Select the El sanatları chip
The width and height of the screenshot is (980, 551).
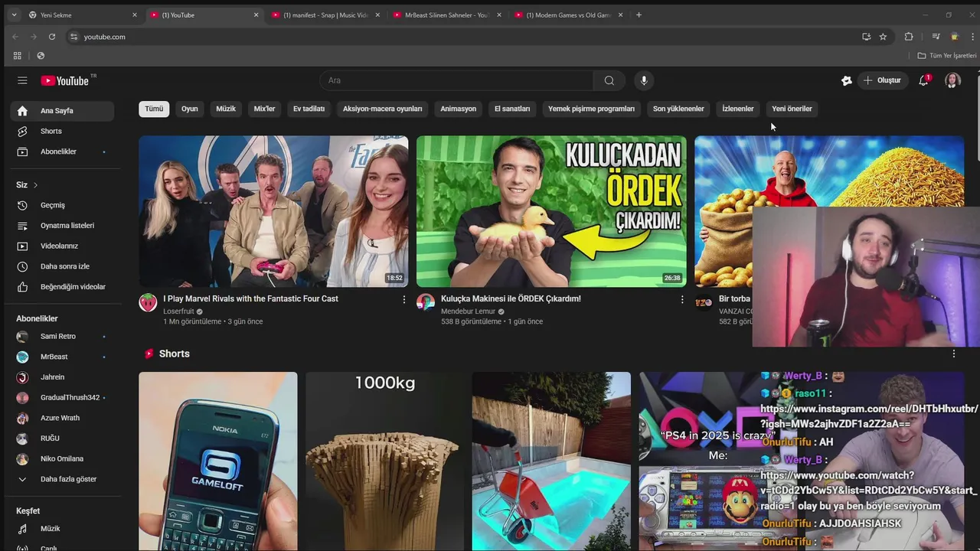512,109
